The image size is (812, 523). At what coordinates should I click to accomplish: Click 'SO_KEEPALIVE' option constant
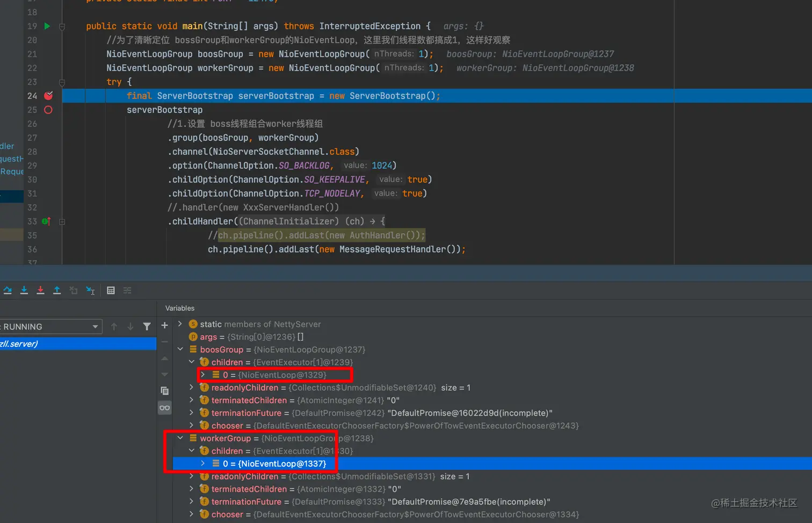pyautogui.click(x=335, y=180)
